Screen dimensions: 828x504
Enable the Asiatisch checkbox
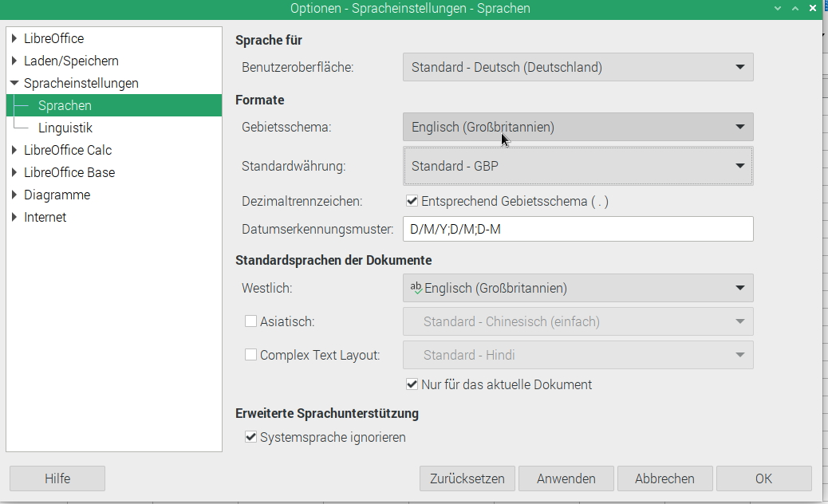click(x=251, y=321)
